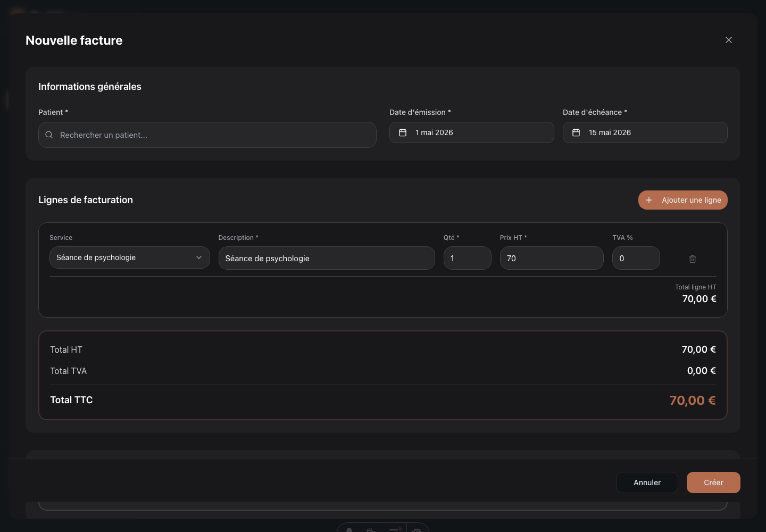Expand the Service dropdown chevron

click(x=199, y=257)
